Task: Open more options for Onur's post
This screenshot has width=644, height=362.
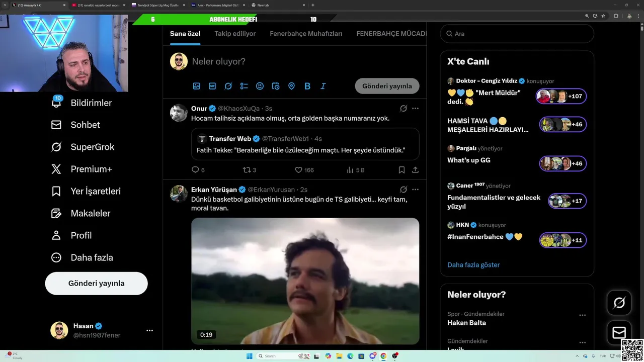Action: 415,109
